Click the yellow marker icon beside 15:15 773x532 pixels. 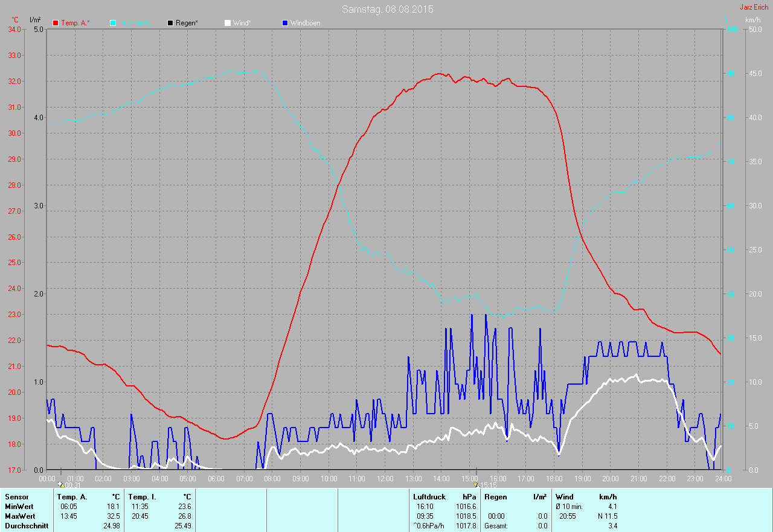coord(476,484)
